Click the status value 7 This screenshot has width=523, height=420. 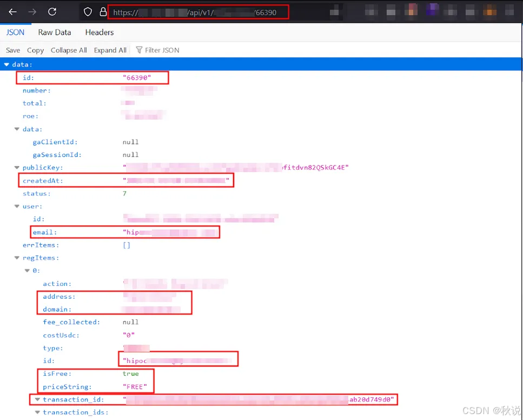coord(124,194)
